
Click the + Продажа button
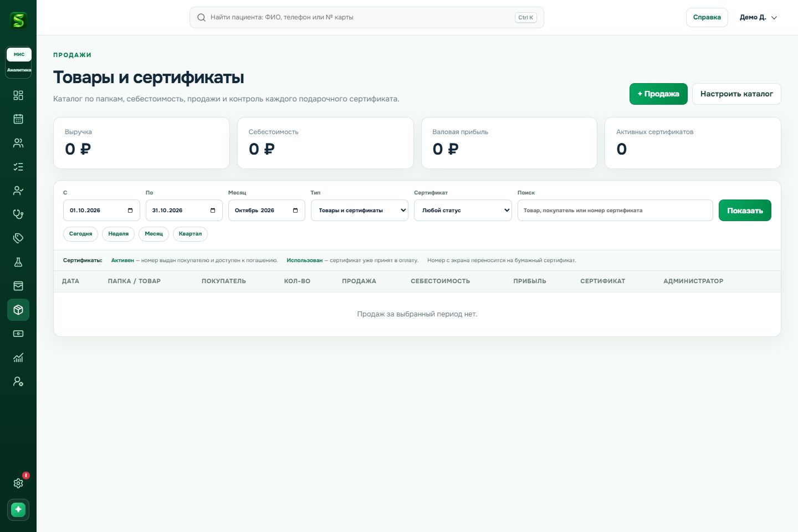click(658, 94)
